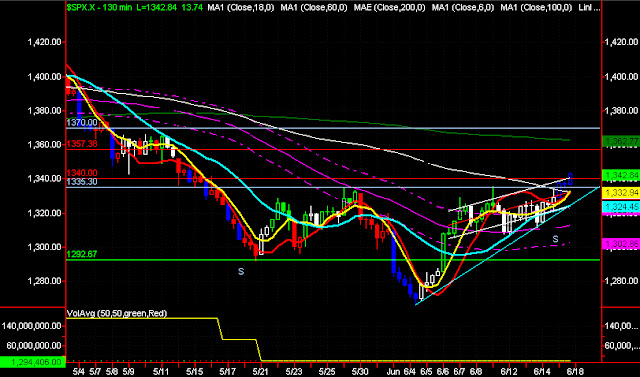Click the S marker below the 5/21 low

pos(241,271)
